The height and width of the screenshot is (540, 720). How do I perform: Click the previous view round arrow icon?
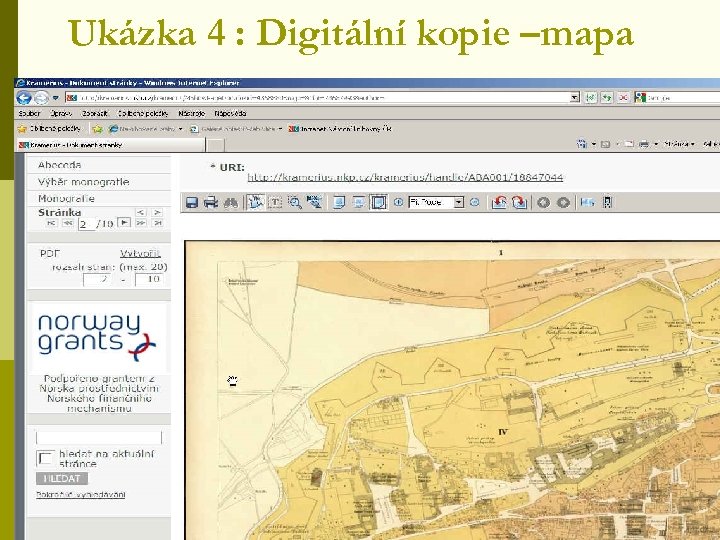[x=544, y=202]
